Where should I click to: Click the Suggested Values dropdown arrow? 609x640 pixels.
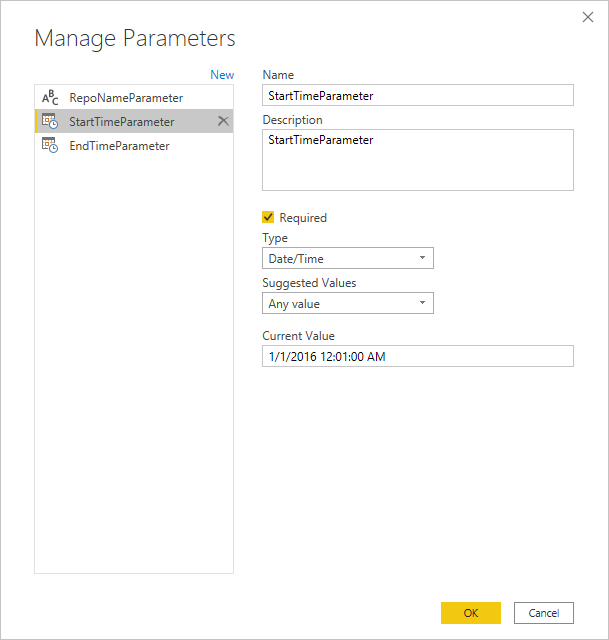click(422, 303)
